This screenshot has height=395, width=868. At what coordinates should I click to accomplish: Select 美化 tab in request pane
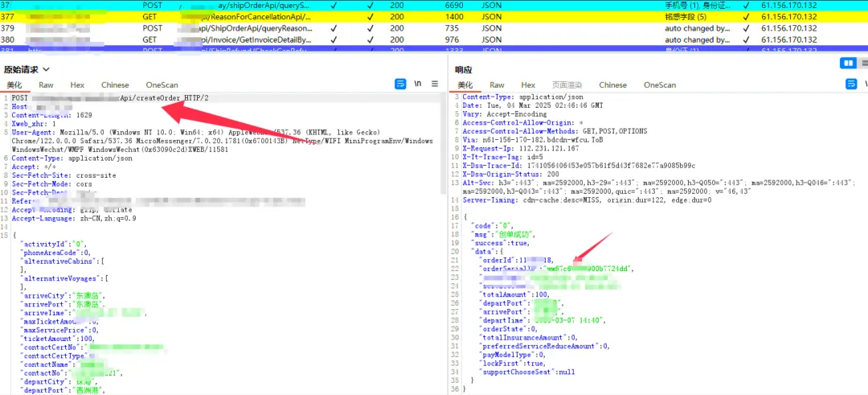click(14, 84)
